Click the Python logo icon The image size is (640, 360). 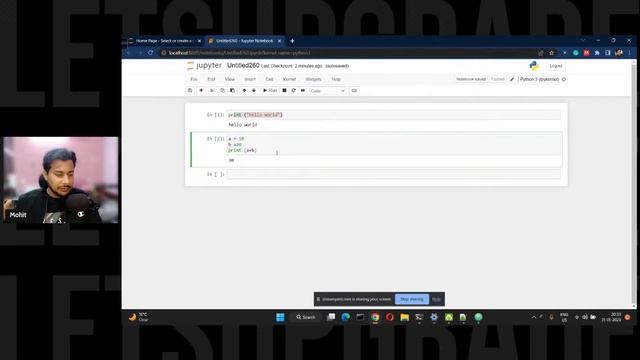[534, 66]
